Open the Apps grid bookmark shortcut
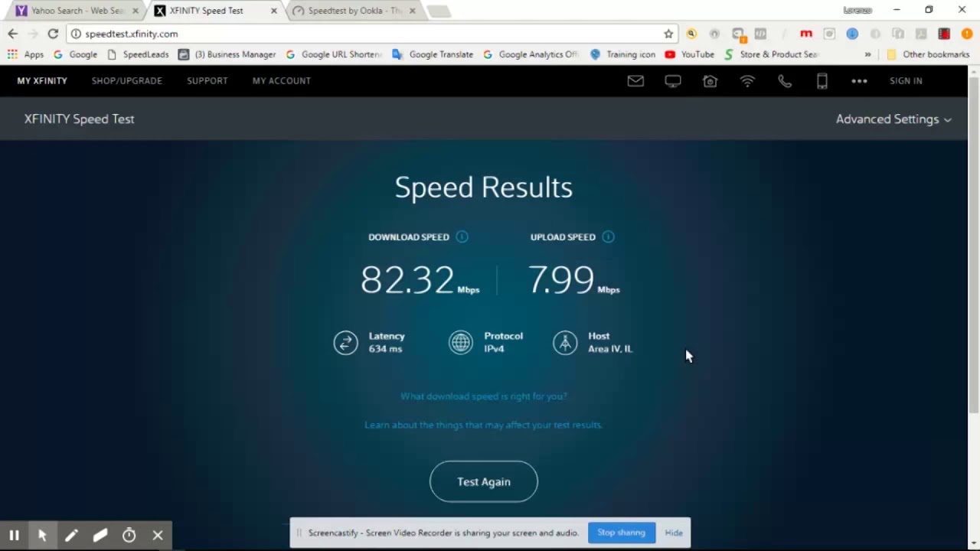Image resolution: width=980 pixels, height=551 pixels. coord(25,54)
